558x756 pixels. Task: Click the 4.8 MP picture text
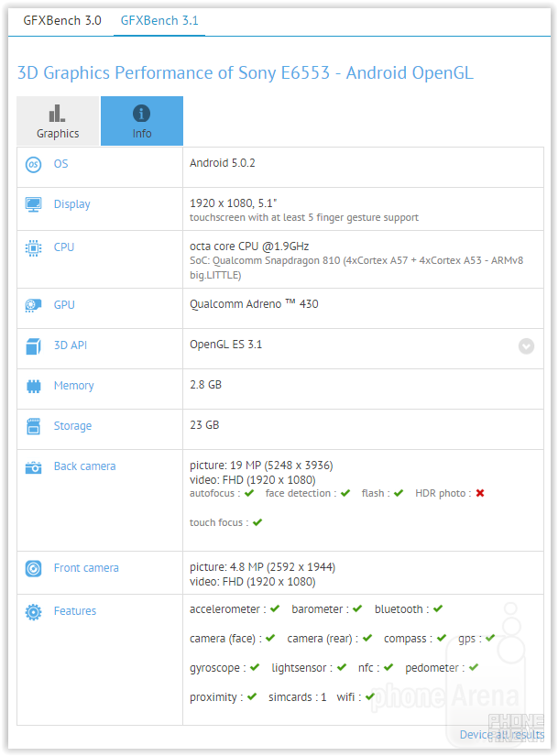[x=262, y=567]
